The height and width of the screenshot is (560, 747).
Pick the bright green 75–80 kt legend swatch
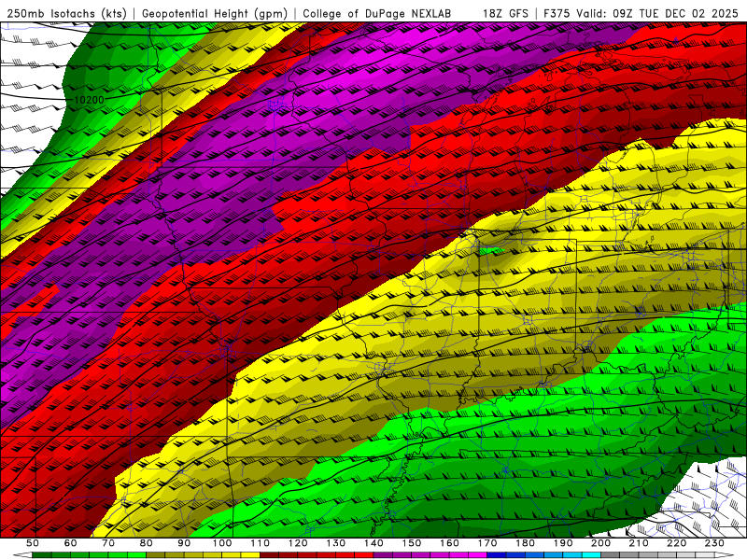pyautogui.click(x=136, y=554)
